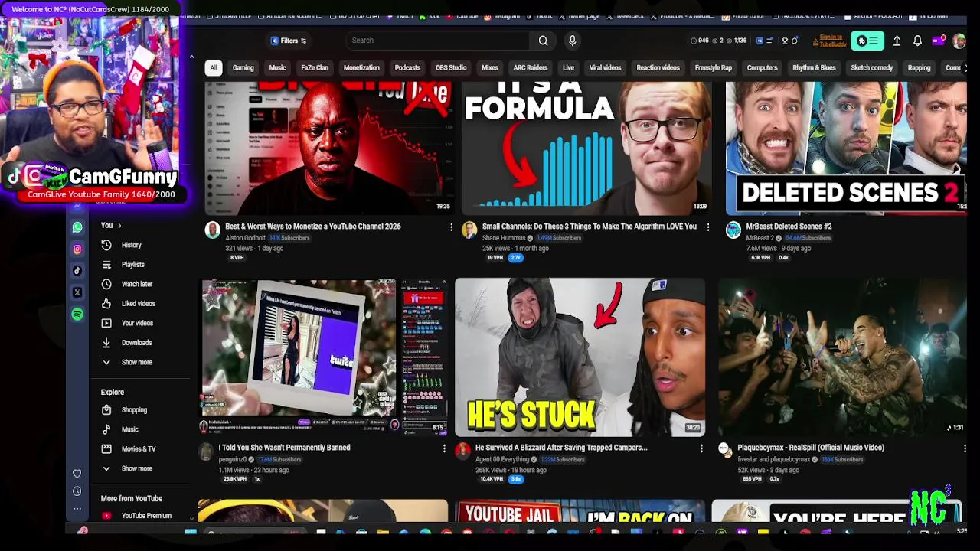The image size is (980, 551).
Task: Open Downloads in the sidebar
Action: [x=136, y=343]
